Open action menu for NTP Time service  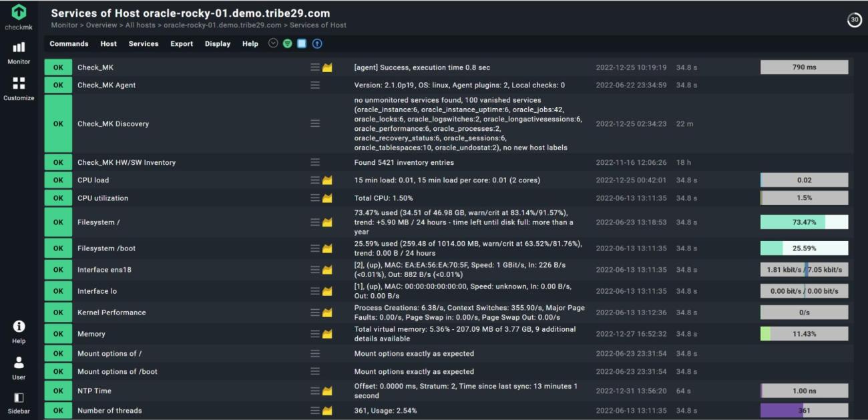(x=315, y=391)
